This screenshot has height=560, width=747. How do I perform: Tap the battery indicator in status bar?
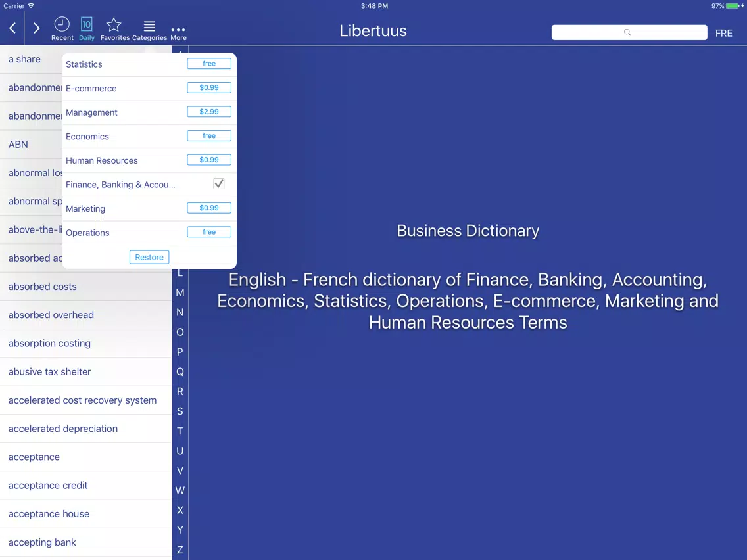click(733, 6)
